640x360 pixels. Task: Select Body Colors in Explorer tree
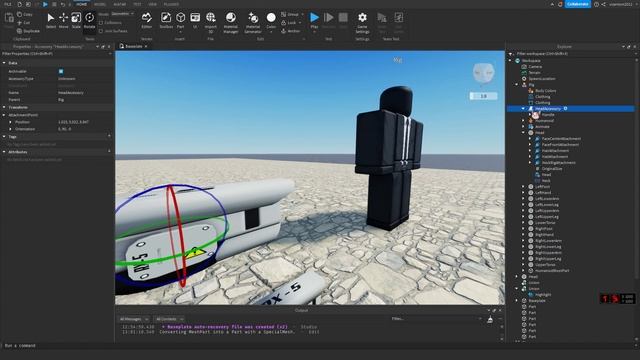(x=545, y=91)
